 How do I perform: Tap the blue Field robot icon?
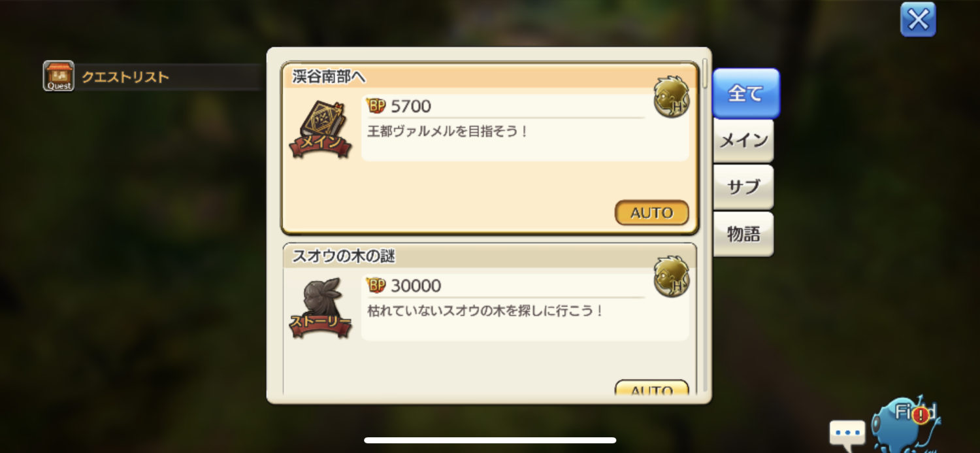point(907,423)
